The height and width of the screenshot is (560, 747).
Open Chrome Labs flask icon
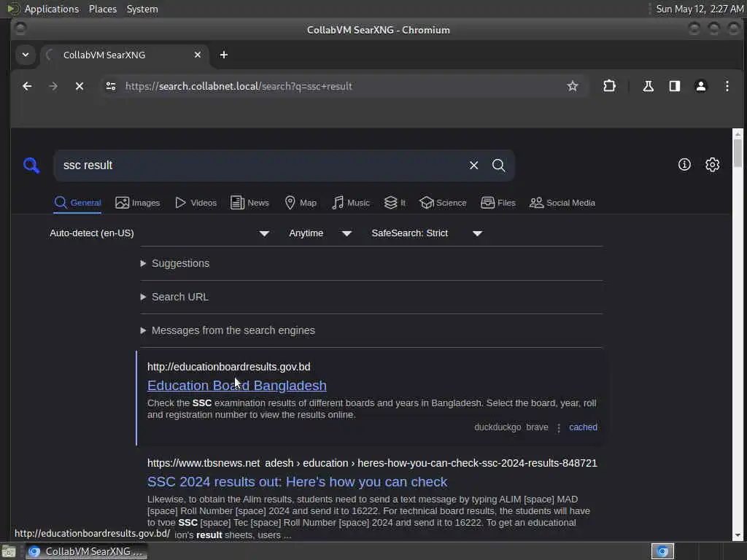tap(648, 86)
